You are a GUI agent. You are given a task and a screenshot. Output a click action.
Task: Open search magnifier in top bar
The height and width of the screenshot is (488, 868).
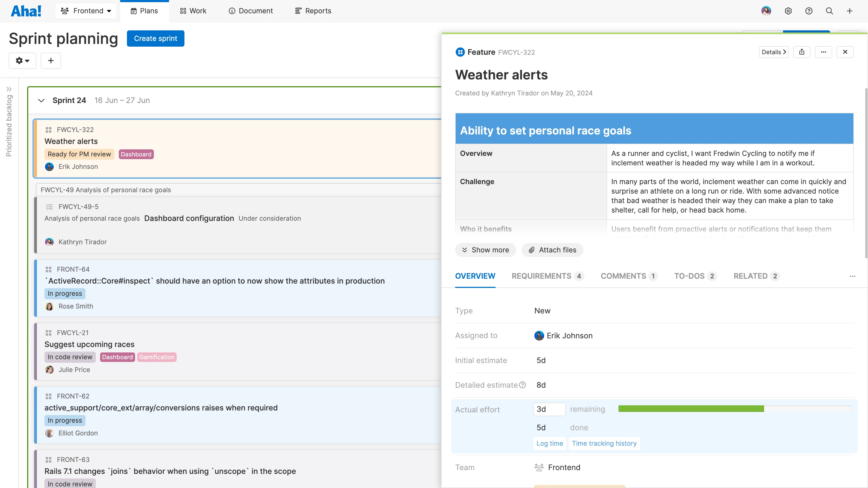coord(829,11)
